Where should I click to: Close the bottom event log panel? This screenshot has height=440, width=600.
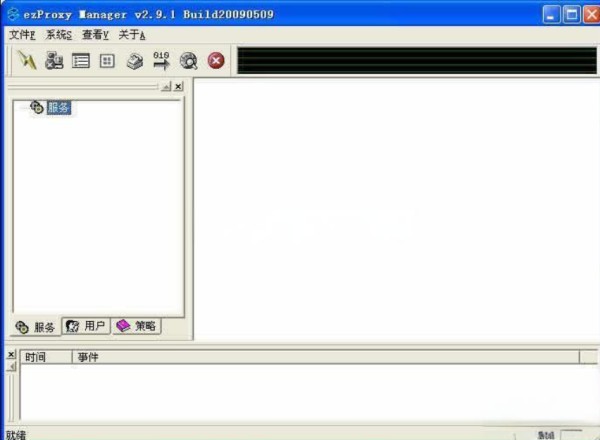pyautogui.click(x=11, y=355)
